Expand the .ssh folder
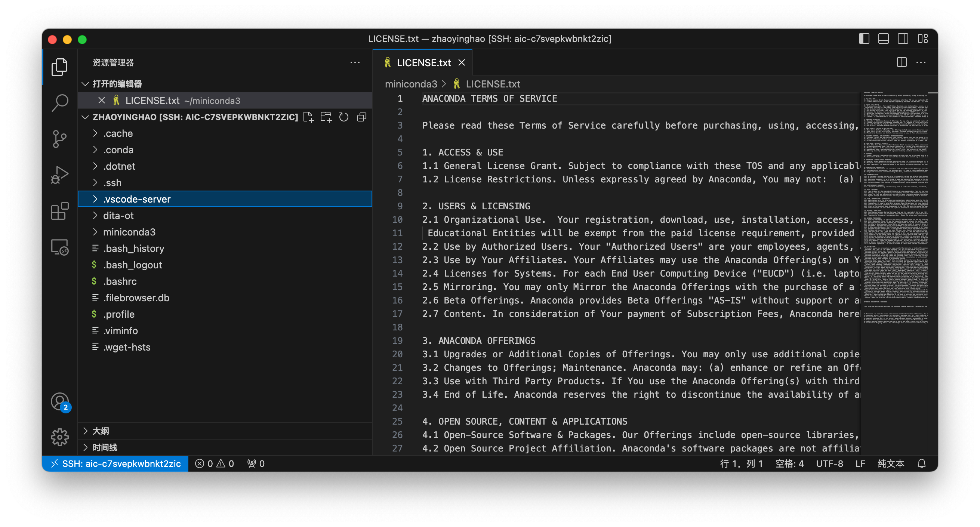Viewport: 980px width, 527px height. point(225,183)
